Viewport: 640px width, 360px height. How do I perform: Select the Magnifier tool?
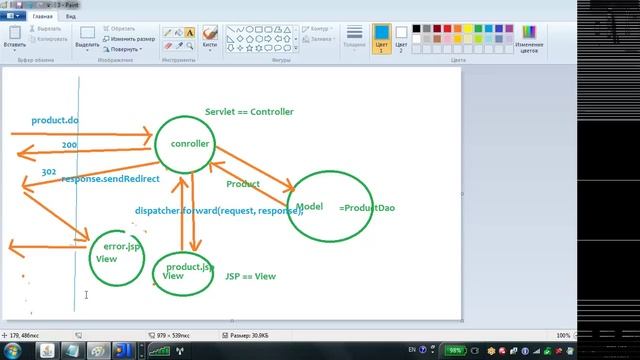190,46
